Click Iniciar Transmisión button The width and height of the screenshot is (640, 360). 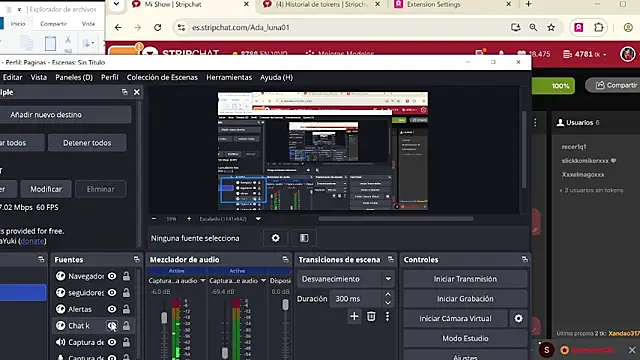click(465, 279)
